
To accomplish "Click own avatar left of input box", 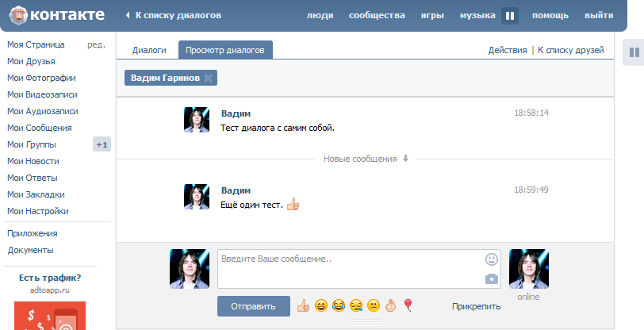I will (x=190, y=269).
